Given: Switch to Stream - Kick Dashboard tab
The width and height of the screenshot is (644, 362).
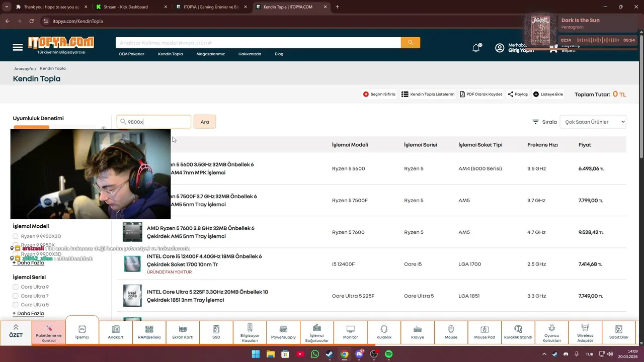Looking at the screenshot, I should click(130, 7).
